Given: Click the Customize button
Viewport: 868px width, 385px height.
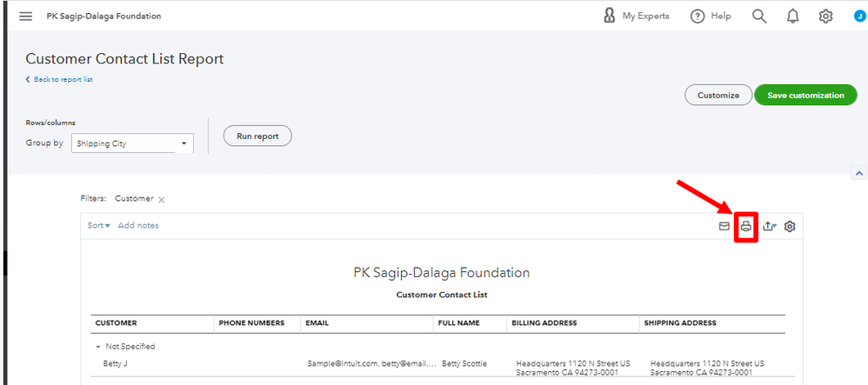Looking at the screenshot, I should [x=718, y=96].
